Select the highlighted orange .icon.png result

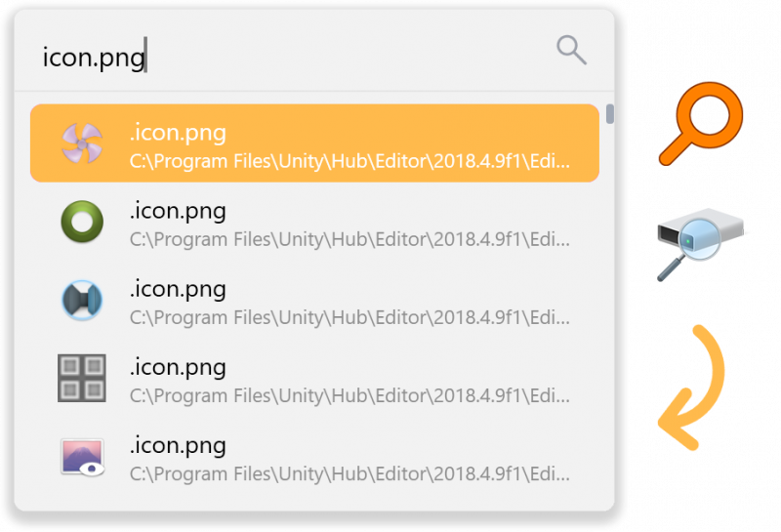click(314, 143)
